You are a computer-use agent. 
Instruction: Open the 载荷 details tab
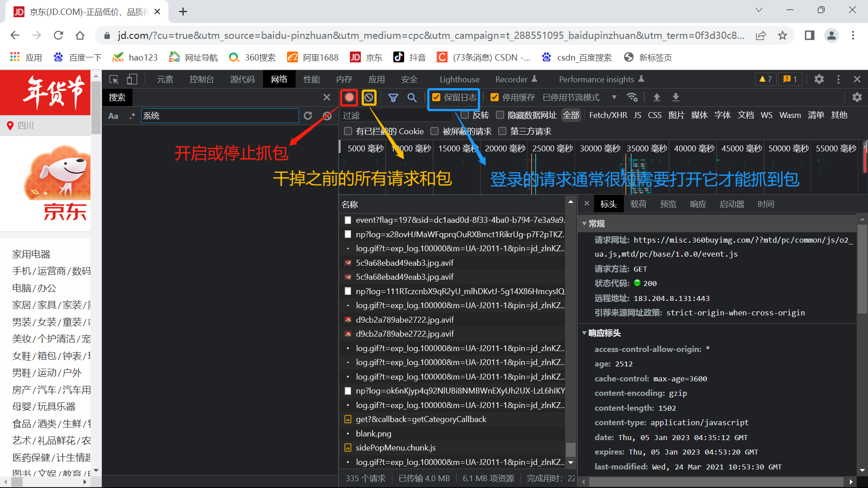point(638,204)
